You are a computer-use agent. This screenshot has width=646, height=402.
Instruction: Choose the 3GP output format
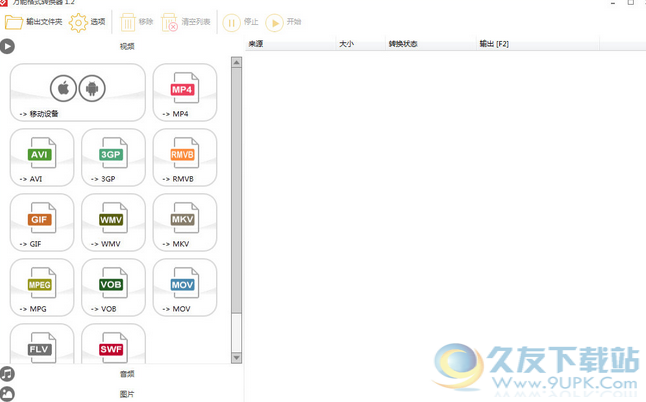(x=113, y=157)
